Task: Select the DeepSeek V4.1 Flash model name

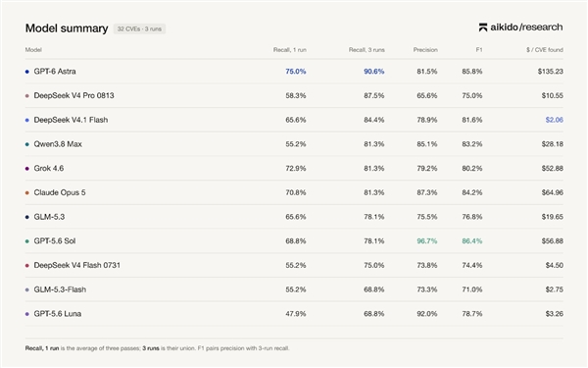Action: [x=71, y=120]
